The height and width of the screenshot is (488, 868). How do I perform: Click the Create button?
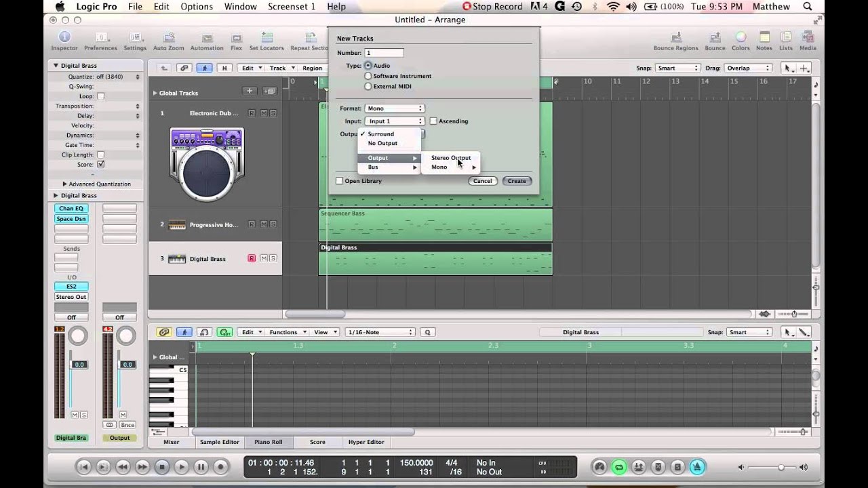coord(517,181)
